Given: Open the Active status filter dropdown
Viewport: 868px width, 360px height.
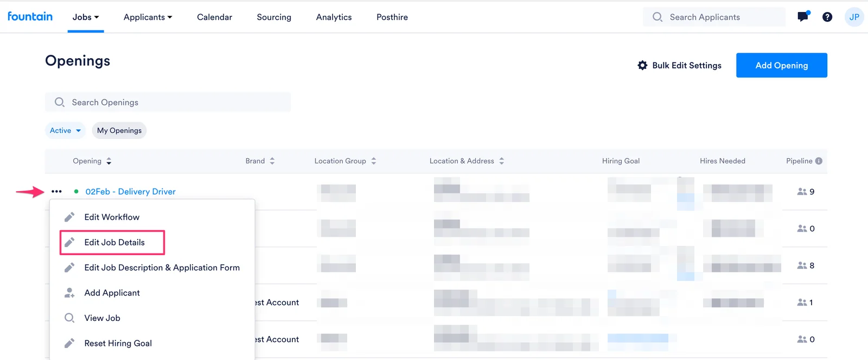Looking at the screenshot, I should [x=65, y=130].
